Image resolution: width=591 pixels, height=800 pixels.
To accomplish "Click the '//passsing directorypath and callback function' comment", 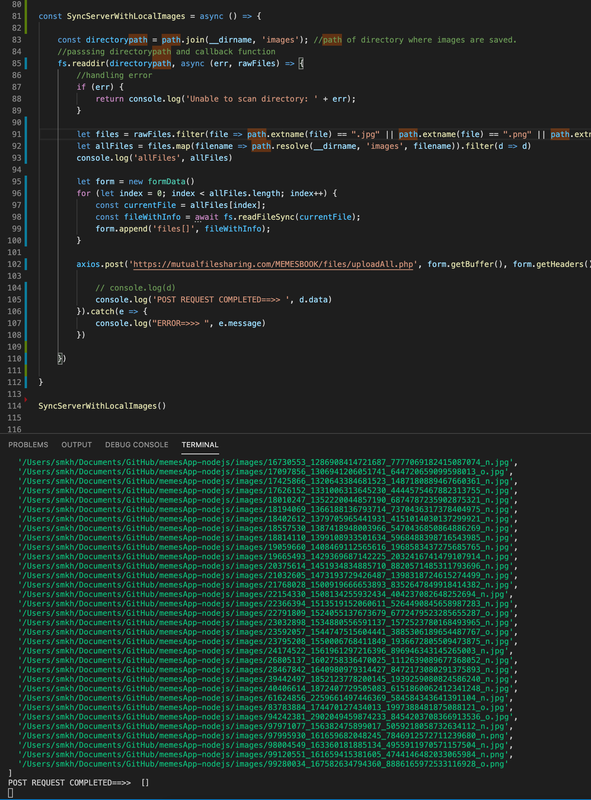I will tap(166, 52).
